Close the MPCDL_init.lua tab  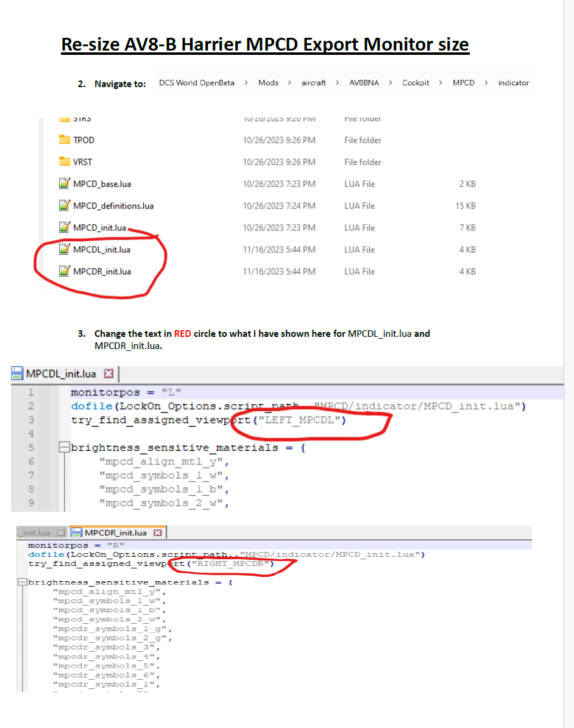[108, 373]
